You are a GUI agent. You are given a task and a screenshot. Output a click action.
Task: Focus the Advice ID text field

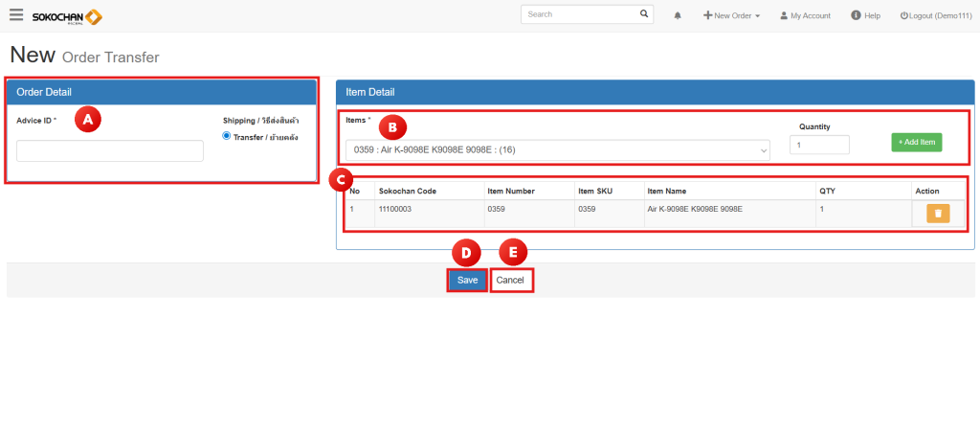tap(110, 151)
